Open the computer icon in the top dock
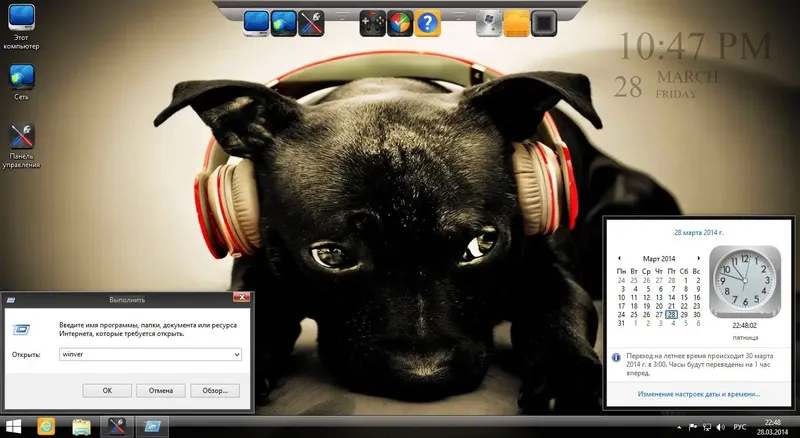 click(x=256, y=23)
